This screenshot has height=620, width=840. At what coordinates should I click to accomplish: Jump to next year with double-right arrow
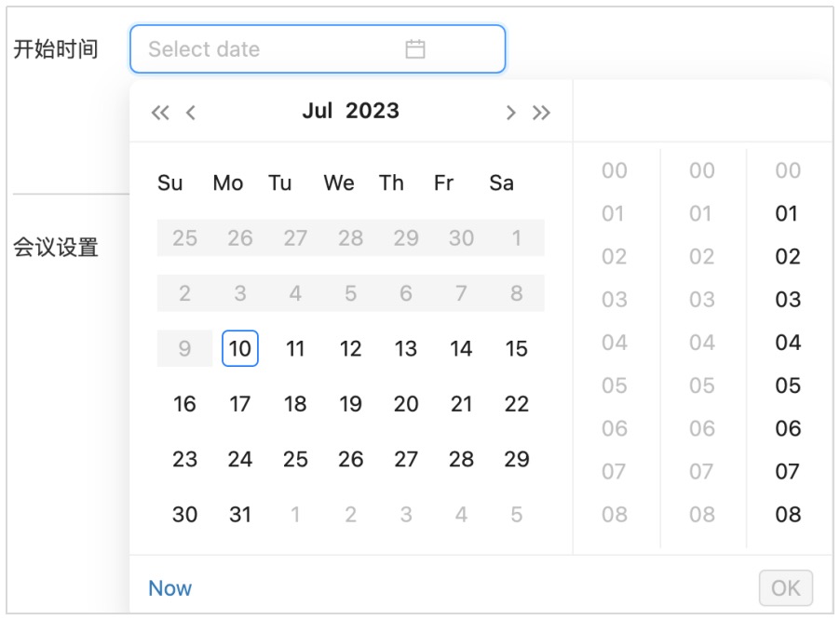(541, 113)
